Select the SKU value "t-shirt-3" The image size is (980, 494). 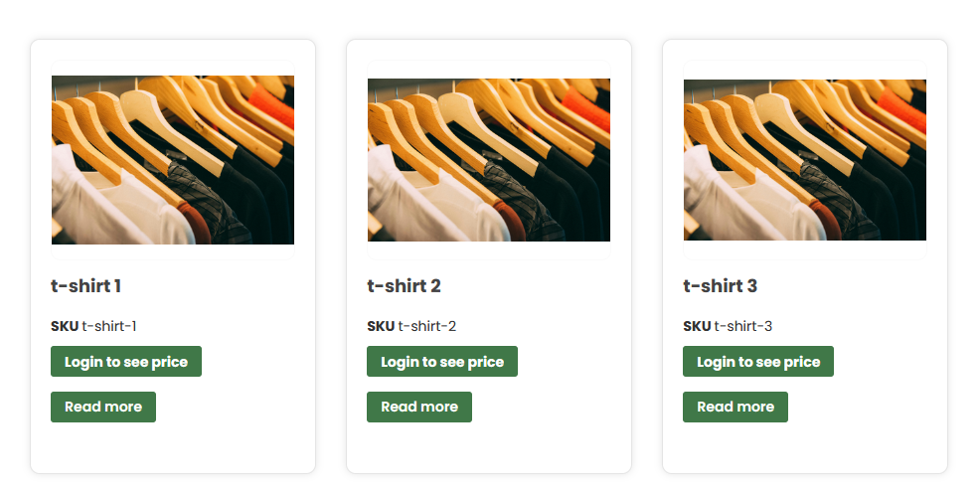tap(742, 326)
